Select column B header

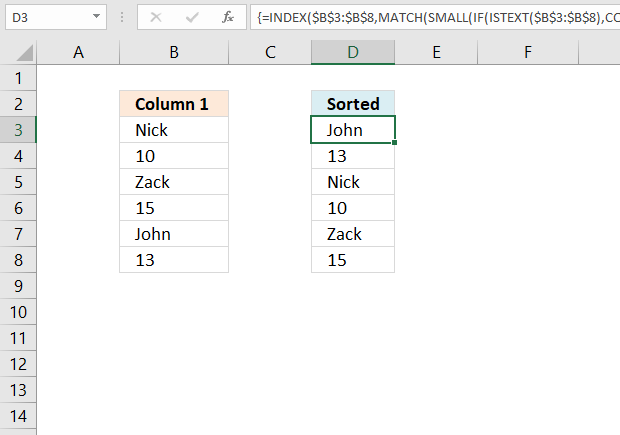[174, 52]
